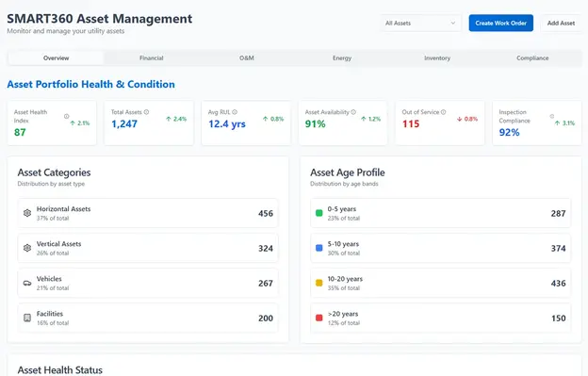Click the Asset Portfolio Health & Condition heading
Screen dimensions: 588x376
pos(90,84)
